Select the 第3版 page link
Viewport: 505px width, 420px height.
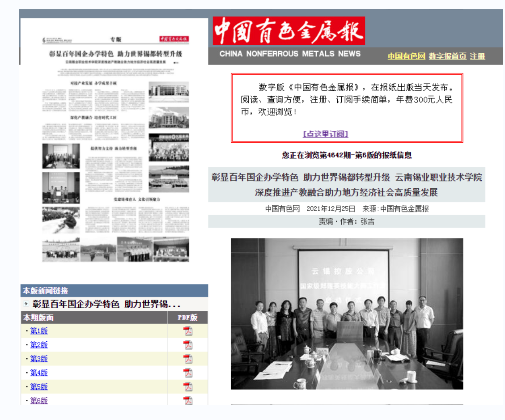(x=39, y=359)
